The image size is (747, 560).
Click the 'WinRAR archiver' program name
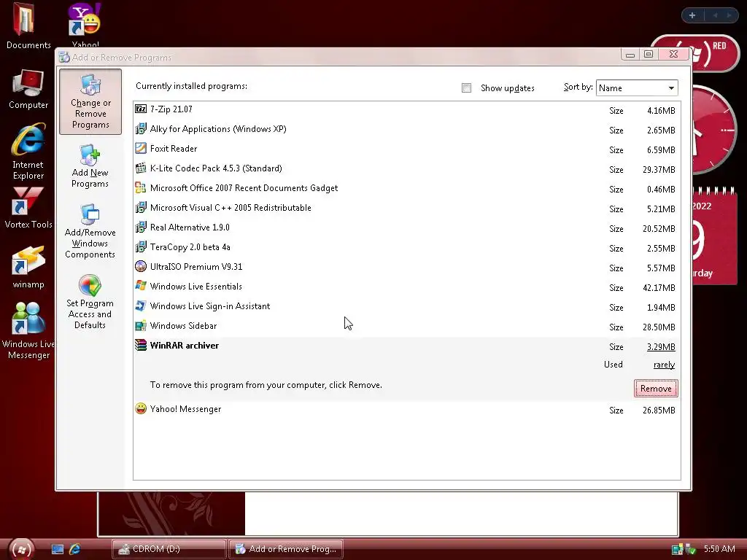pyautogui.click(x=185, y=345)
